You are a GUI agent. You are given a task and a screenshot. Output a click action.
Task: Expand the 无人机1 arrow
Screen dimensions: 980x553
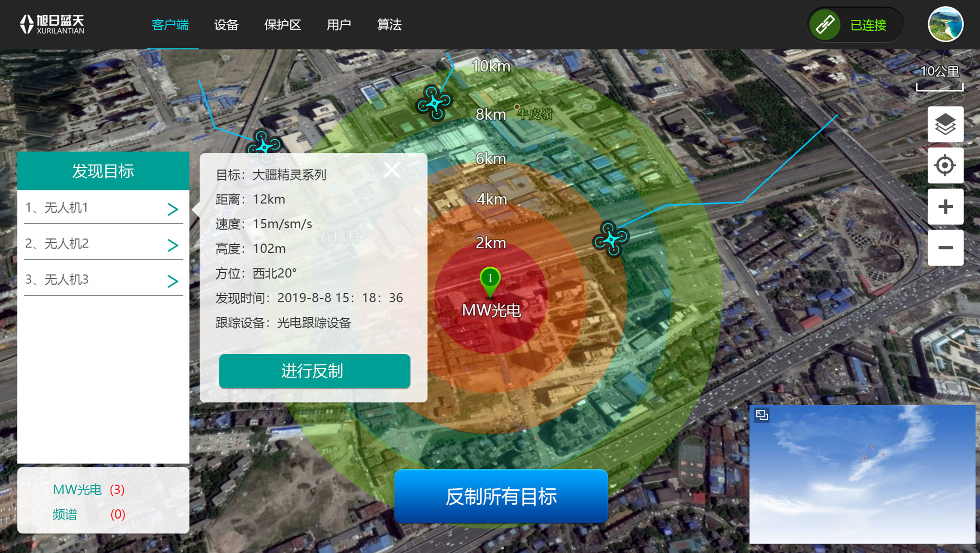tap(173, 209)
